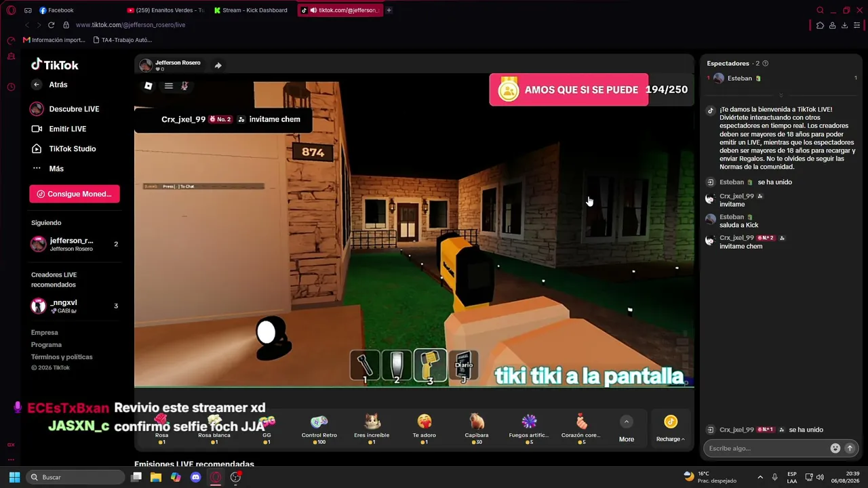The image size is (868, 488).
Task: Open the Roblox menu icon in stream
Action: click(x=149, y=86)
